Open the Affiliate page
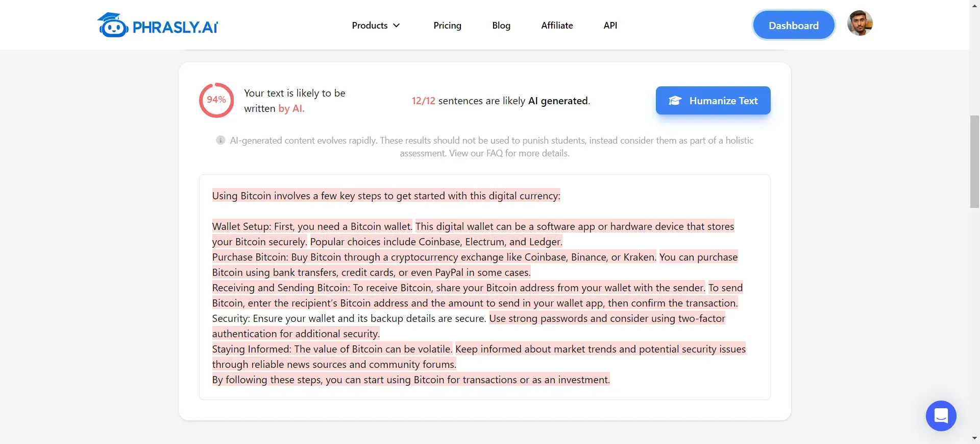The height and width of the screenshot is (444, 980). click(x=557, y=26)
